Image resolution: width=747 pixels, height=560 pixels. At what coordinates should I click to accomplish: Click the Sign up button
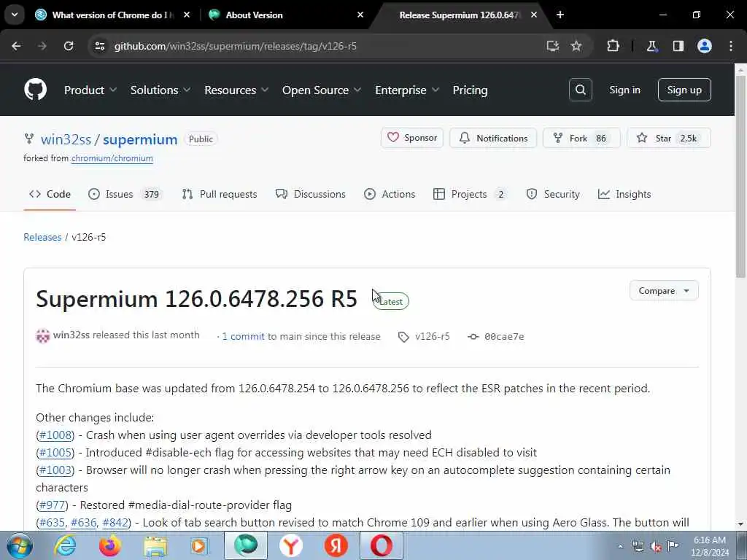pos(684,90)
